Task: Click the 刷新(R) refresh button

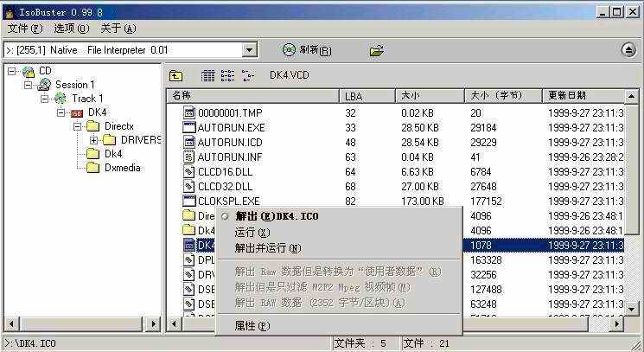Action: 307,50
